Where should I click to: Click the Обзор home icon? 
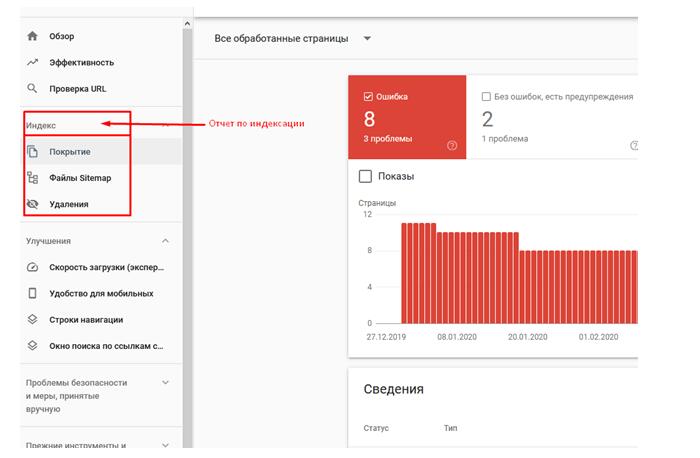[32, 36]
